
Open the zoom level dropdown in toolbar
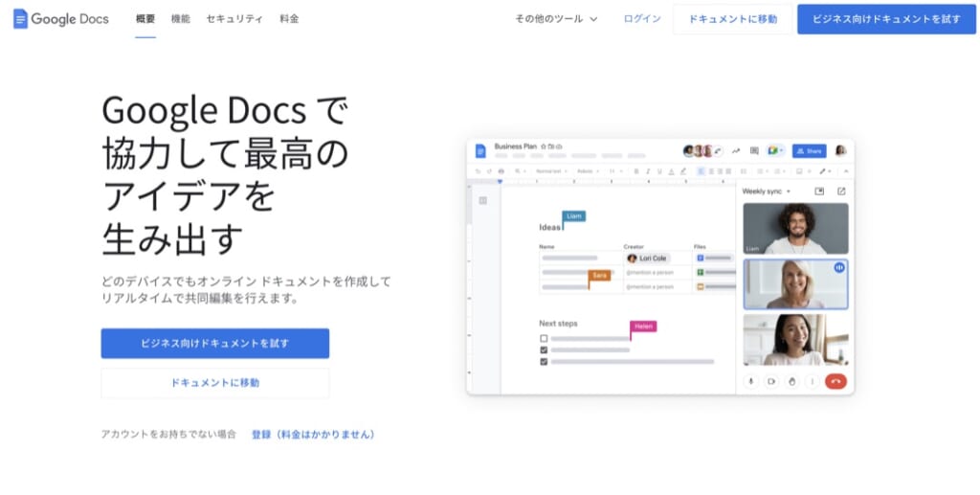pos(520,171)
